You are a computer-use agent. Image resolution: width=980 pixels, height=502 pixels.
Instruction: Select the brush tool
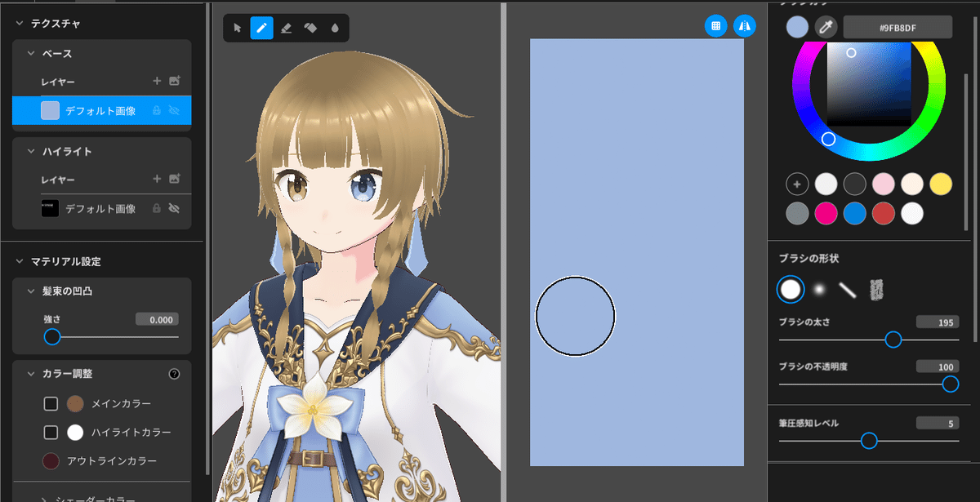261,27
